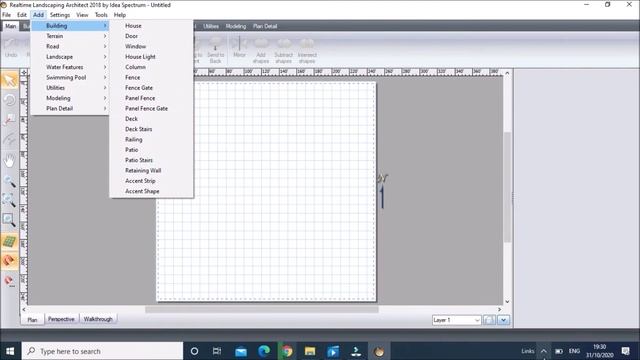Click the Mirror toolbar icon
Screen dimensions: 640x360
click(239, 47)
